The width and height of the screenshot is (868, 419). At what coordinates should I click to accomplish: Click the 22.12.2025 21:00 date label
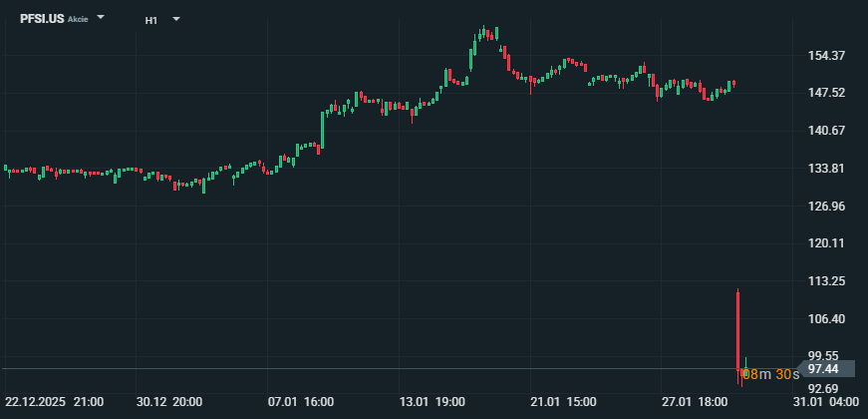[54, 402]
